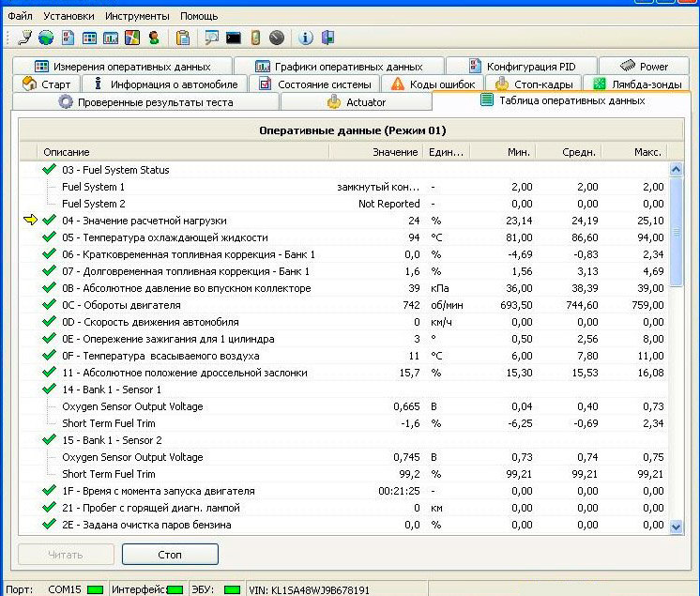Click the four-color square toolbar icon
Viewport: 700px width, 596px height.
pos(132,38)
